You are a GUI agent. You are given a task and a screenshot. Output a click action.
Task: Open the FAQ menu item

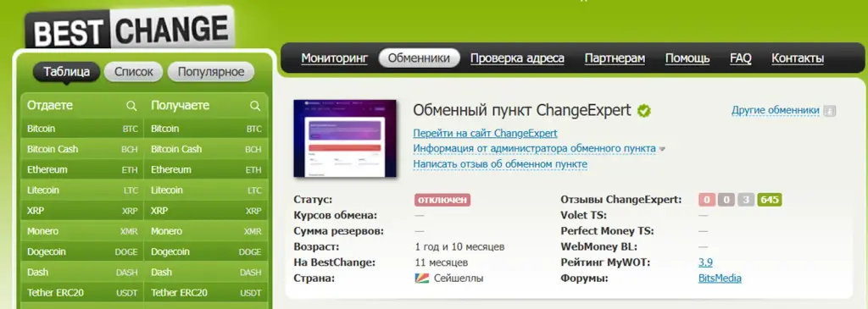[x=740, y=58]
